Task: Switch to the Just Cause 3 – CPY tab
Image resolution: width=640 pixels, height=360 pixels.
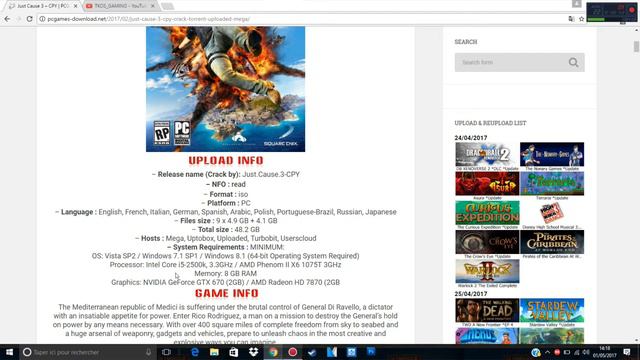Action: 43,6
